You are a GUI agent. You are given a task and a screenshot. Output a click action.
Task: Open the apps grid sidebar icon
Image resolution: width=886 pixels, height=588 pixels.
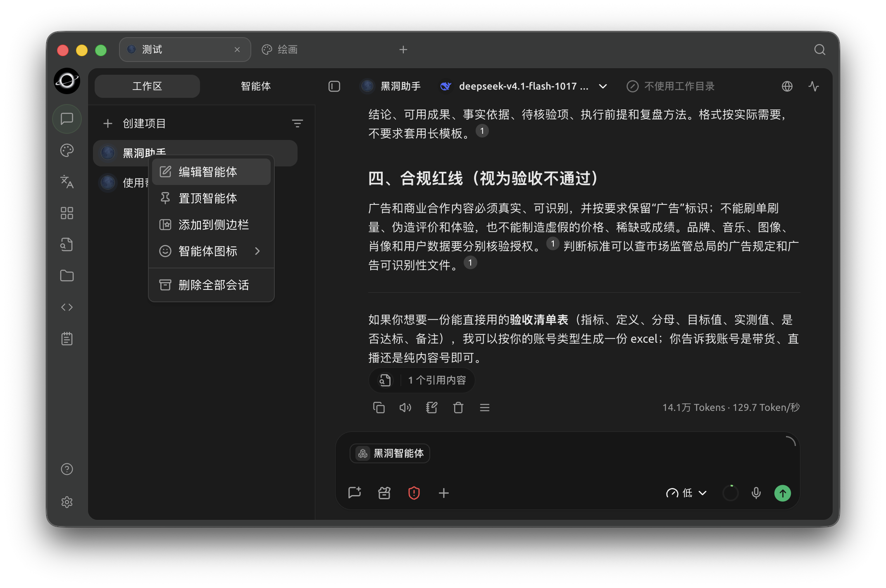(x=67, y=213)
